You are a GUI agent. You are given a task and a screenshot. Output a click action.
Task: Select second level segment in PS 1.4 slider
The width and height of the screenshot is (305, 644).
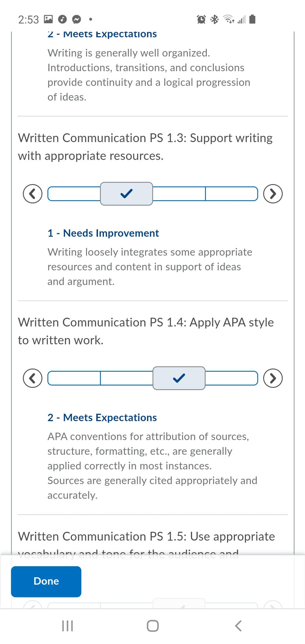[x=127, y=378]
